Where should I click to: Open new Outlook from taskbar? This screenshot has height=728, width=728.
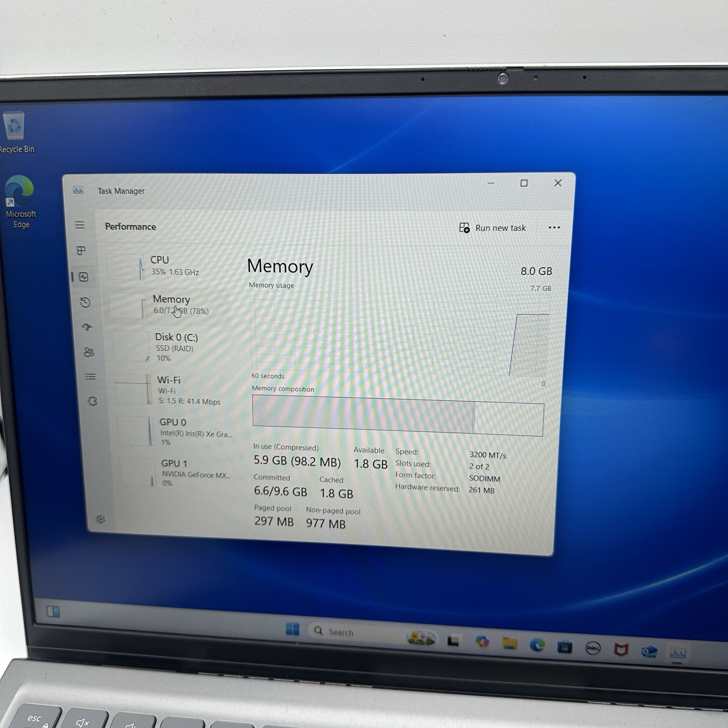(x=649, y=652)
